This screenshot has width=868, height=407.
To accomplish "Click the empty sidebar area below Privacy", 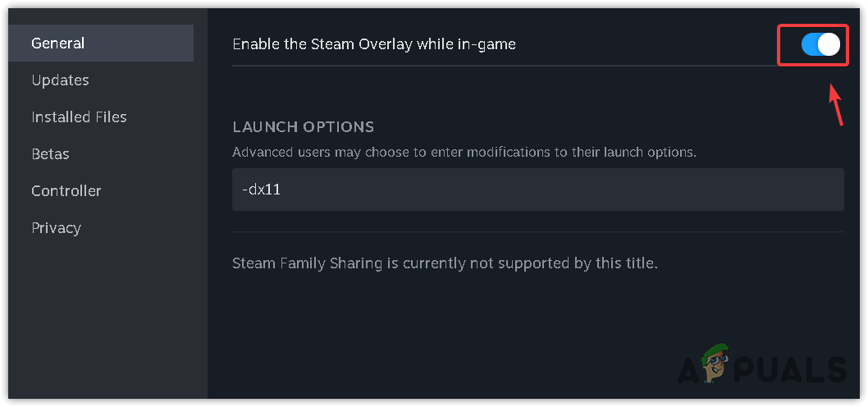I will (x=107, y=320).
